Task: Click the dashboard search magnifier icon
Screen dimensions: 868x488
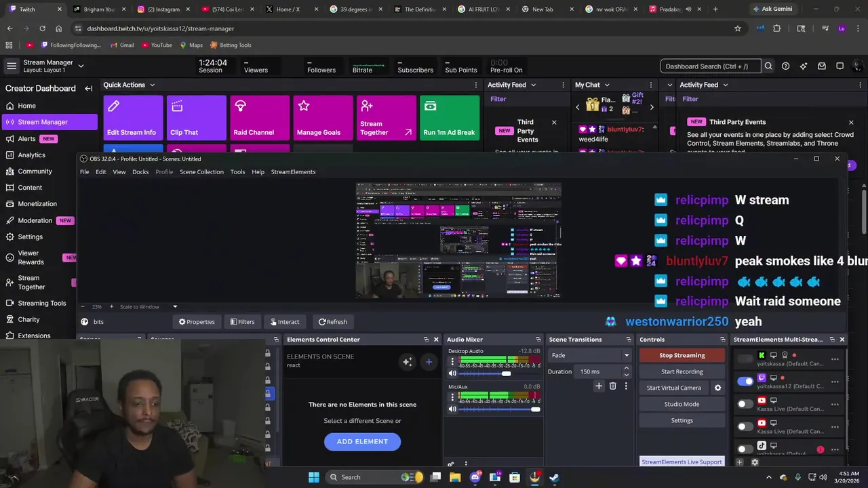Action: point(768,66)
